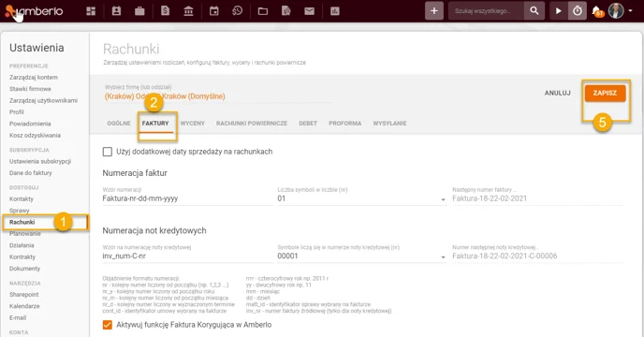
Task: Switch to the Wyceny tab
Action: (192, 124)
